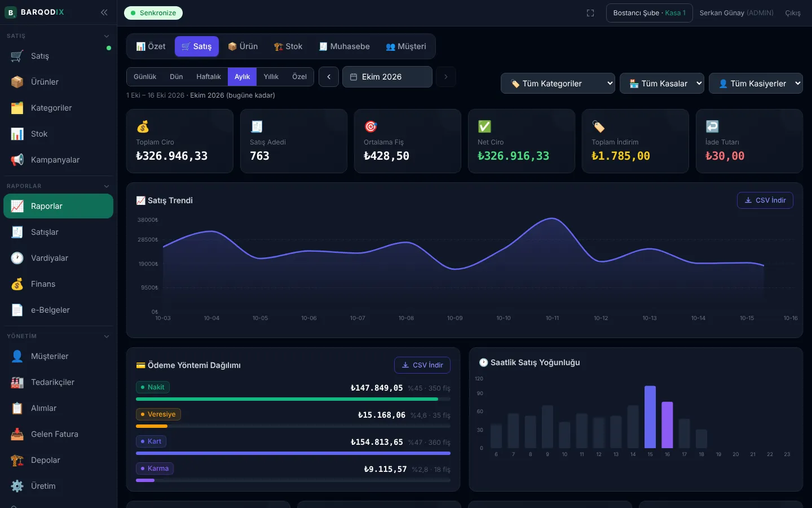Select the Haftalık period option
Screen dimensions: 812x508
[x=209, y=77]
